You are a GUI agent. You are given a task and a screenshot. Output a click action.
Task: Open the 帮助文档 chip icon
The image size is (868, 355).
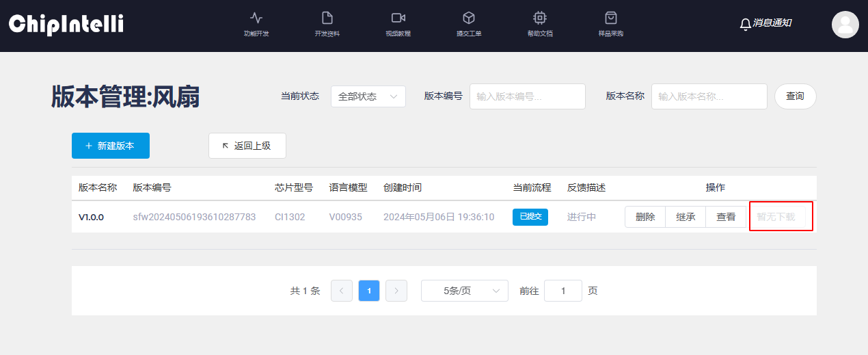coord(540,18)
